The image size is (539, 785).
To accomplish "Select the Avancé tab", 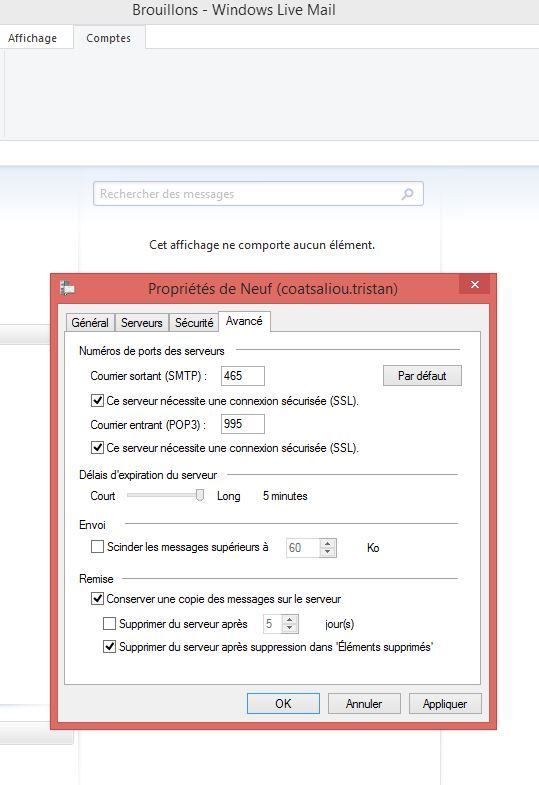I will pos(244,321).
